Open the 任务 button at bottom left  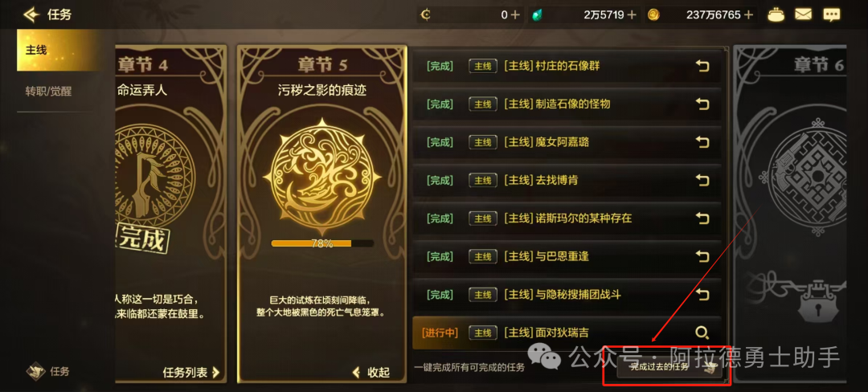tap(48, 372)
